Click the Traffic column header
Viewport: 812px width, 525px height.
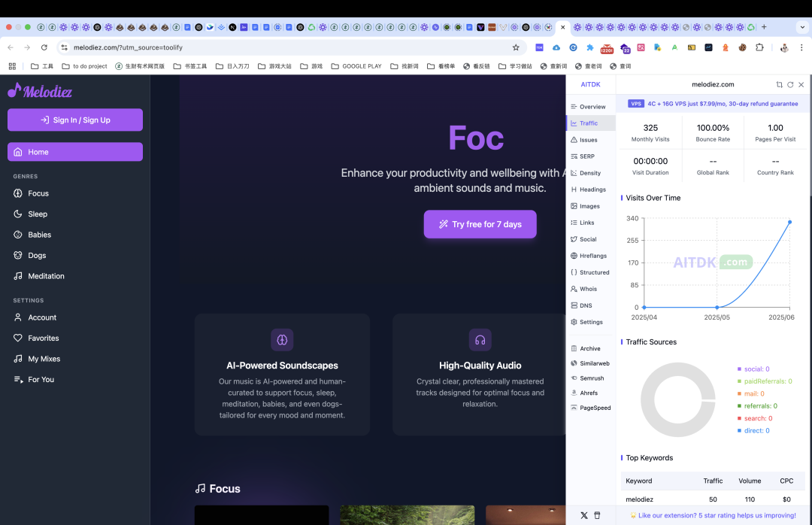(713, 481)
